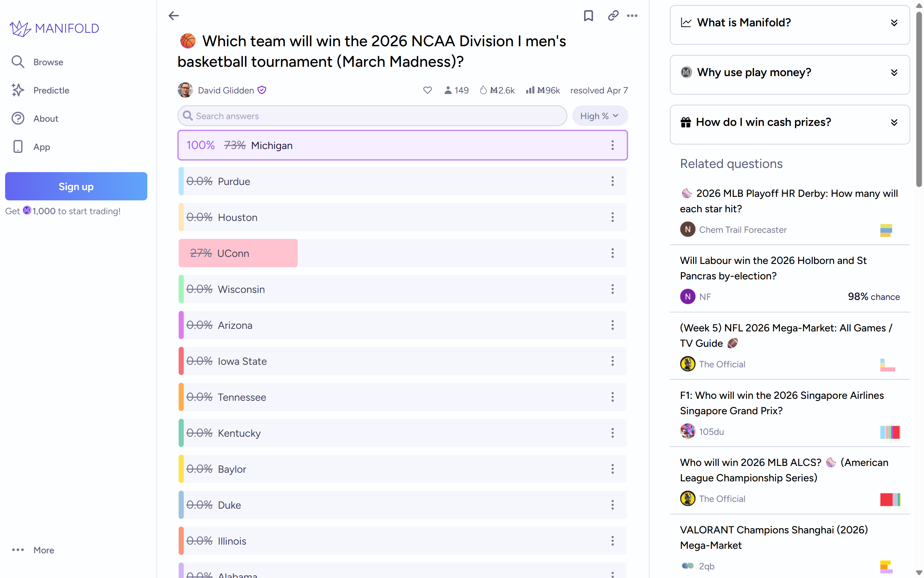
Task: Open the kebab menu for Michigan
Action: pyautogui.click(x=612, y=145)
